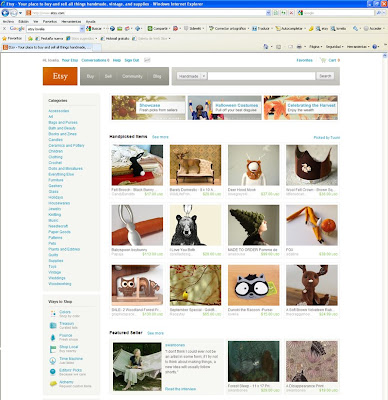Click the browser Back arrow button

tap(5, 13)
